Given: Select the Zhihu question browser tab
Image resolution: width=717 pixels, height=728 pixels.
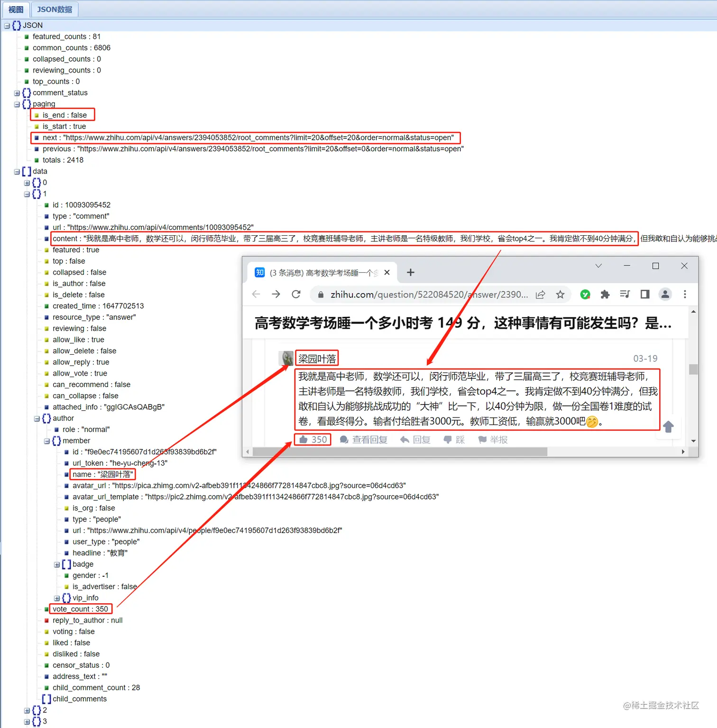Looking at the screenshot, I should tap(323, 272).
